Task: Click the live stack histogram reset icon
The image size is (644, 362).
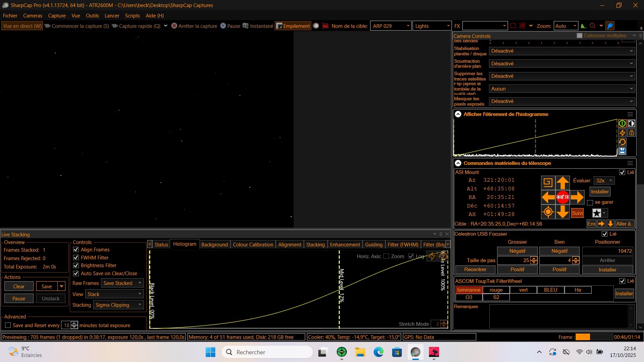Action: (x=442, y=256)
